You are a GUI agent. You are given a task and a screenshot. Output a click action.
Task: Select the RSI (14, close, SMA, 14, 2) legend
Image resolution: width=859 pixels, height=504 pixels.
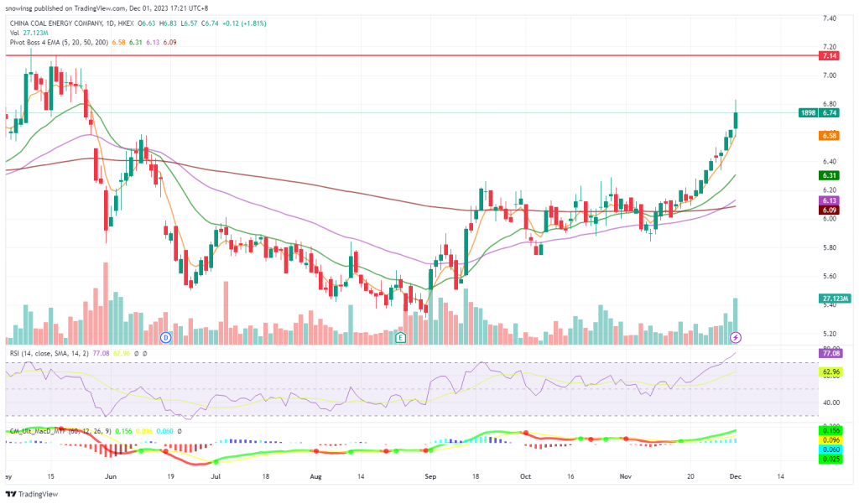[49, 353]
